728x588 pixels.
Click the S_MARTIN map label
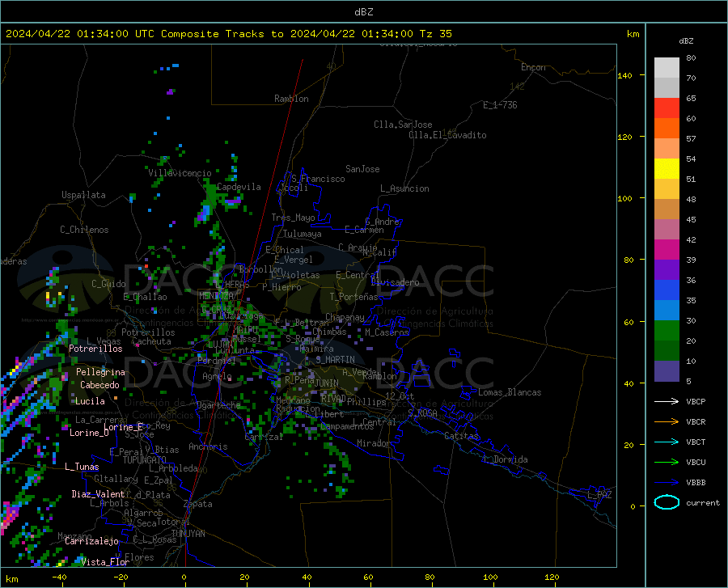(x=335, y=360)
